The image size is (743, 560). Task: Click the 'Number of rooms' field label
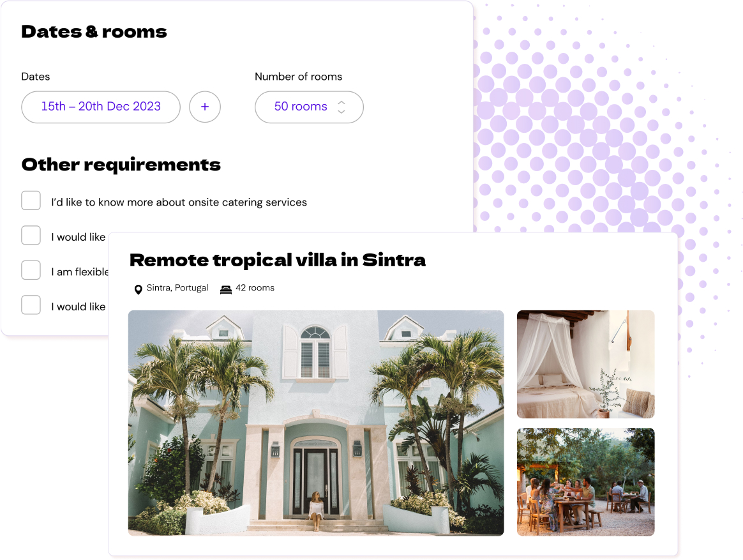pyautogui.click(x=299, y=77)
